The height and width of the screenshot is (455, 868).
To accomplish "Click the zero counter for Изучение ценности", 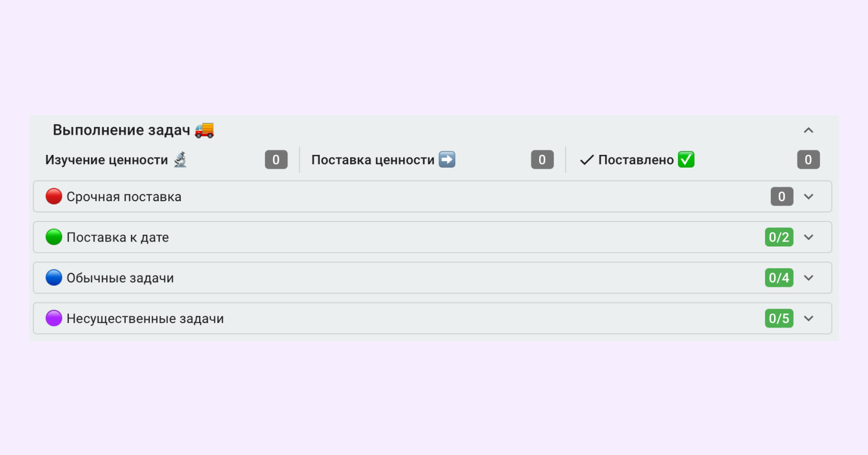I will pos(276,159).
